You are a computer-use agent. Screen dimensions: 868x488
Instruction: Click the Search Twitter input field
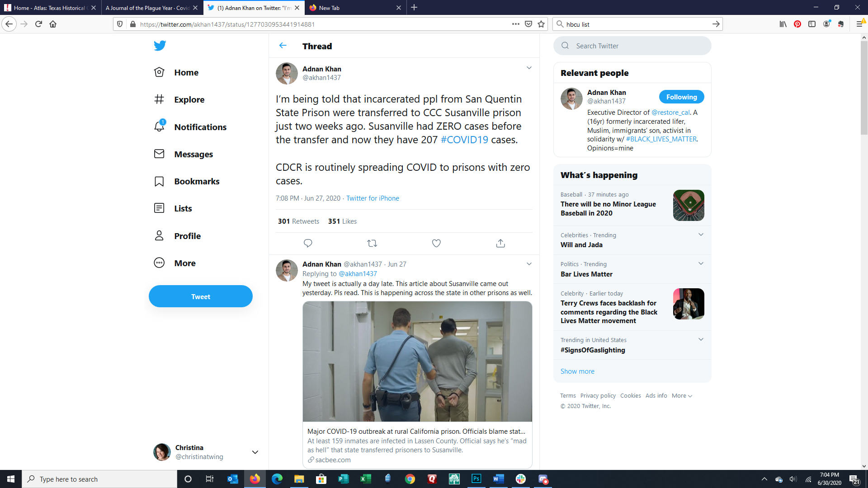tap(637, 46)
